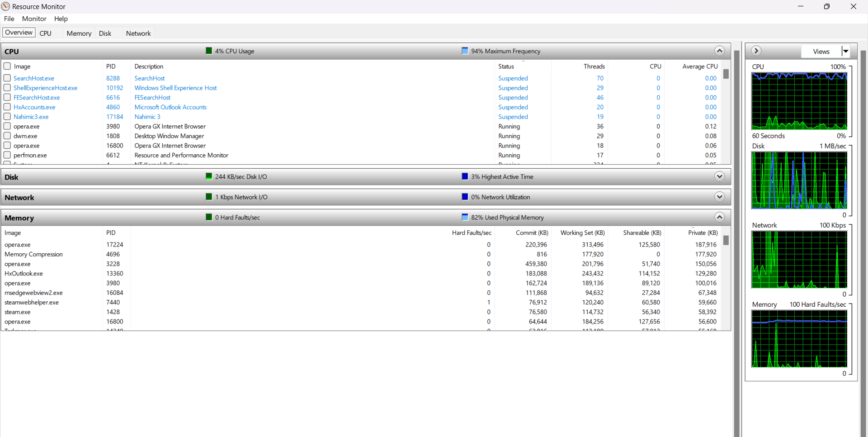Click the CPU list vertical scrollbar thumb
Screen dimensions: 868x437
(x=726, y=74)
